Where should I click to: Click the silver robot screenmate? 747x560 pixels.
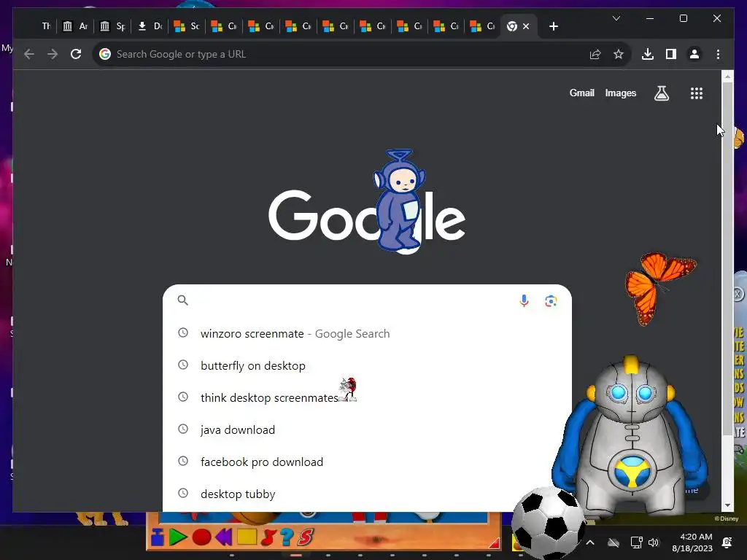coord(631,436)
